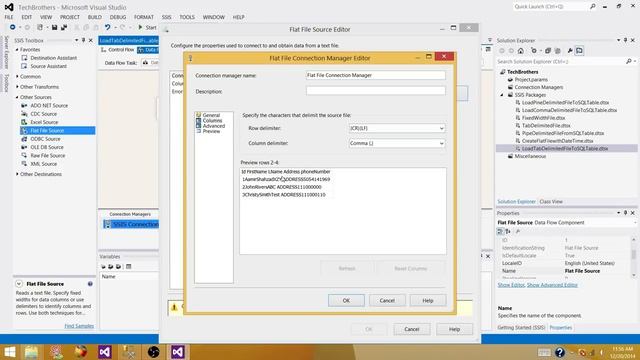Expand the Common group in SSIS Toolbox
The height and width of the screenshot is (360, 640).
pyautogui.click(x=17, y=76)
